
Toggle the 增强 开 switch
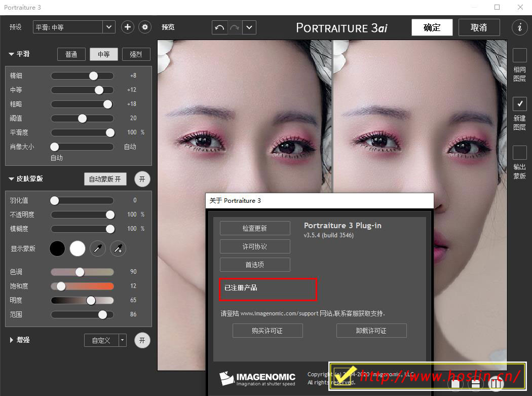(x=142, y=340)
